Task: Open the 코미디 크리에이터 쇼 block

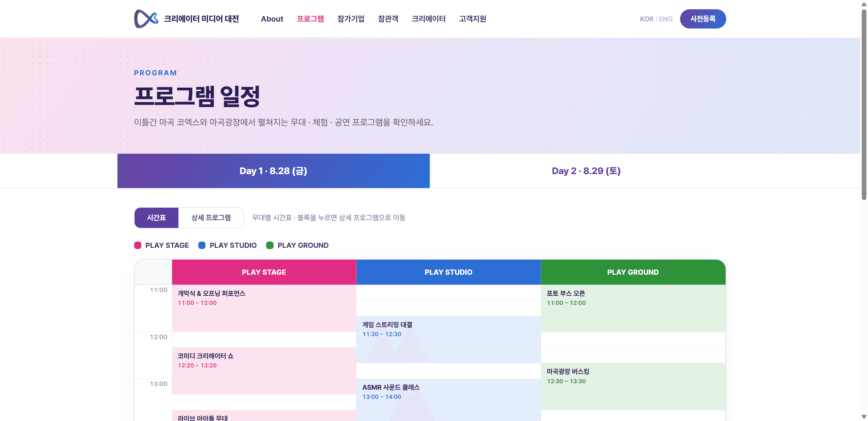Action: click(x=264, y=371)
